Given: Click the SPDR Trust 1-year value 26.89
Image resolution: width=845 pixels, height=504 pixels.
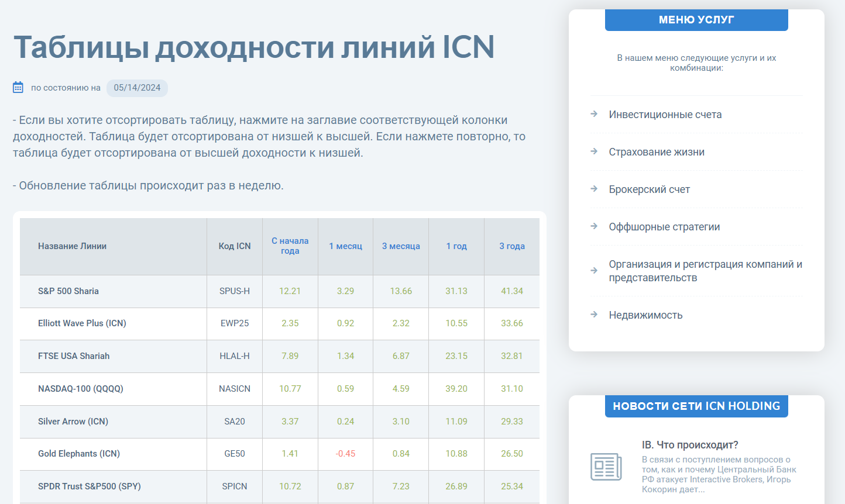Looking at the screenshot, I should tap(456, 486).
